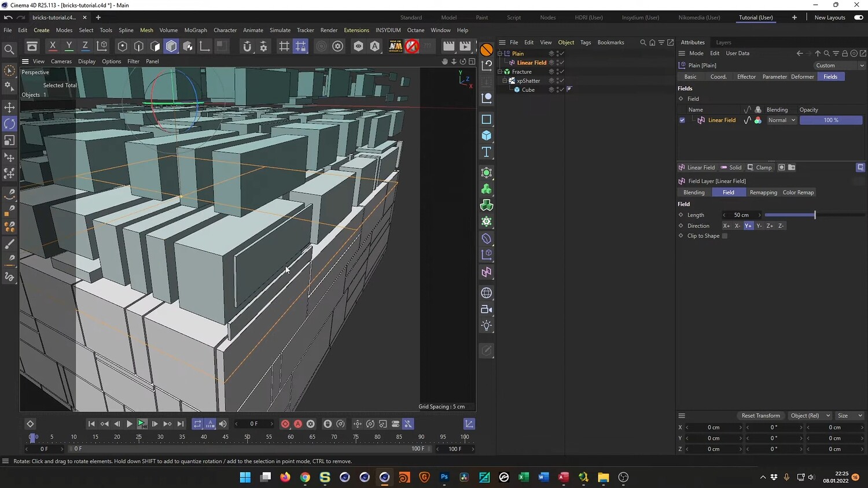Toggle New Layouts switch
868x488 pixels.
859,17
